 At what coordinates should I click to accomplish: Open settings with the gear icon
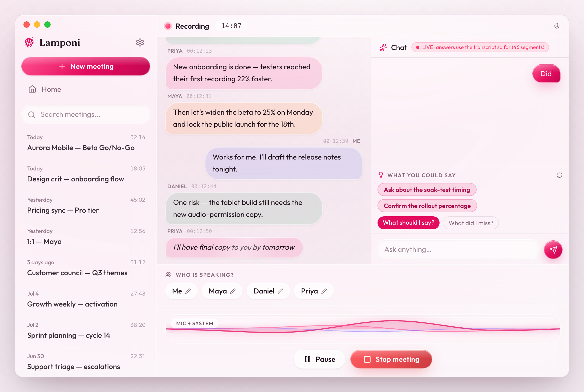click(x=140, y=42)
